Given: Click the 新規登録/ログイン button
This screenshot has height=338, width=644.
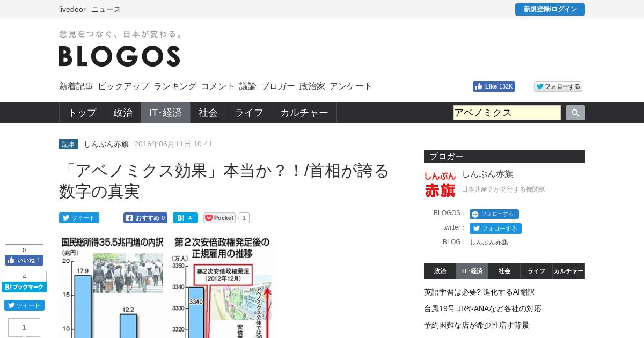Looking at the screenshot, I should (550, 9).
